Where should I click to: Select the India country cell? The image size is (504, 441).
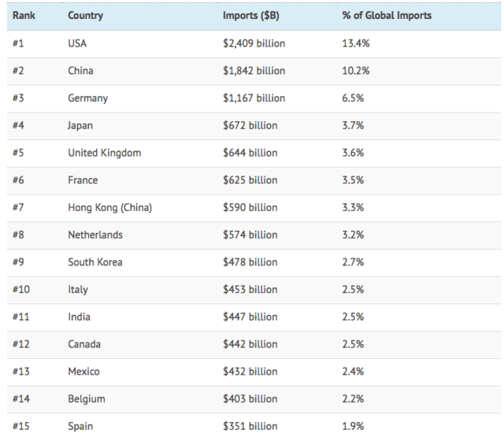coord(79,317)
